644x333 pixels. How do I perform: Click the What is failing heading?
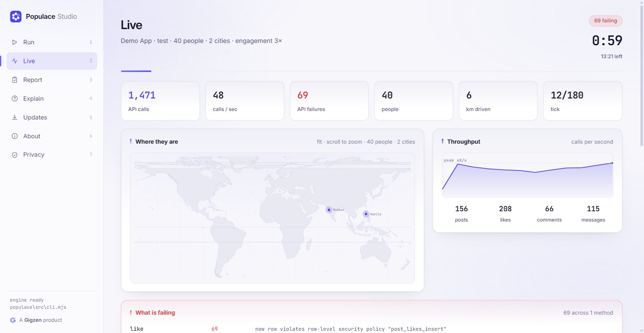click(155, 312)
